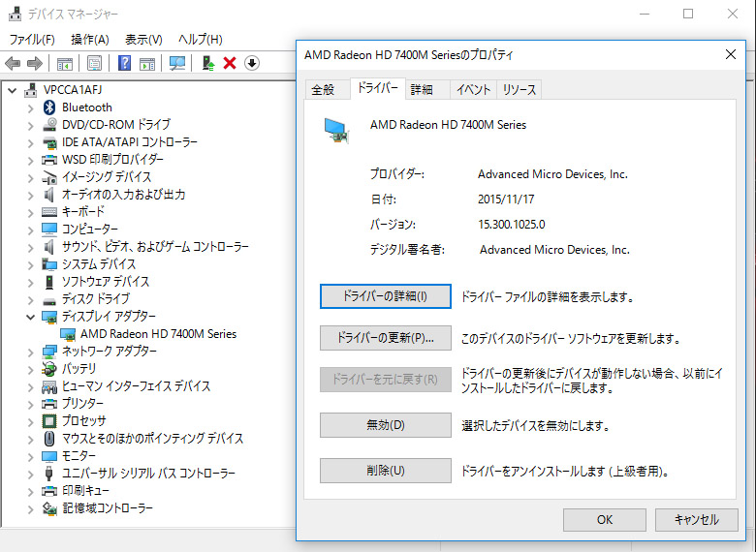Click the Forward arrow toolbar icon
This screenshot has width=756, height=552.
pos(35,63)
